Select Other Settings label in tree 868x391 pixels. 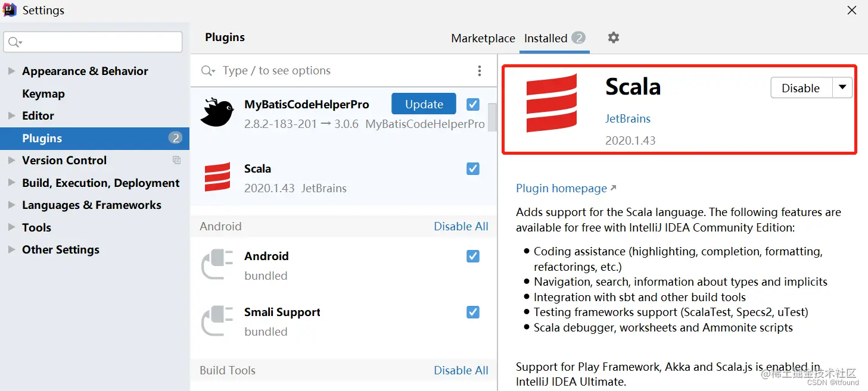61,249
